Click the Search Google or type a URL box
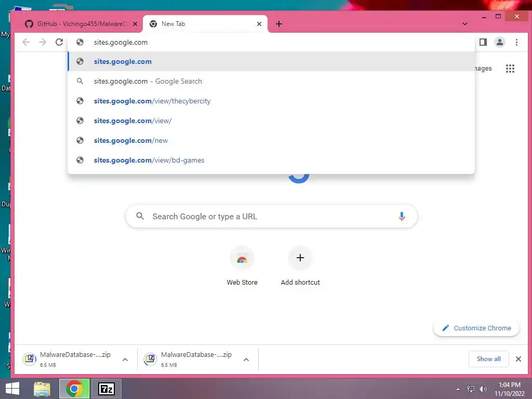532x399 pixels. pyautogui.click(x=271, y=216)
